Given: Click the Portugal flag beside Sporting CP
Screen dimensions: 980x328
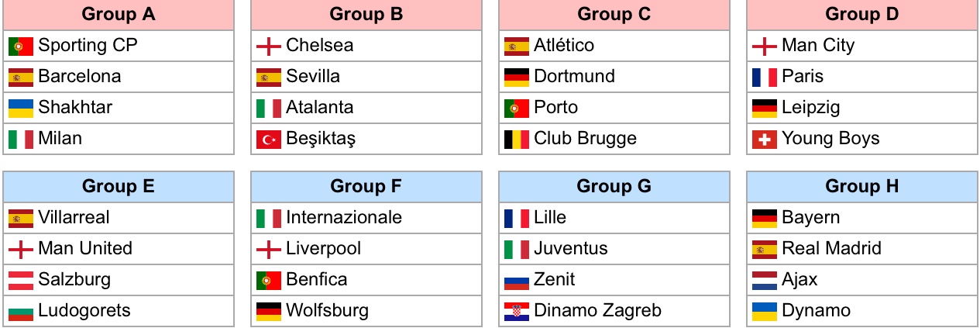Looking at the screenshot, I should click(x=21, y=47).
